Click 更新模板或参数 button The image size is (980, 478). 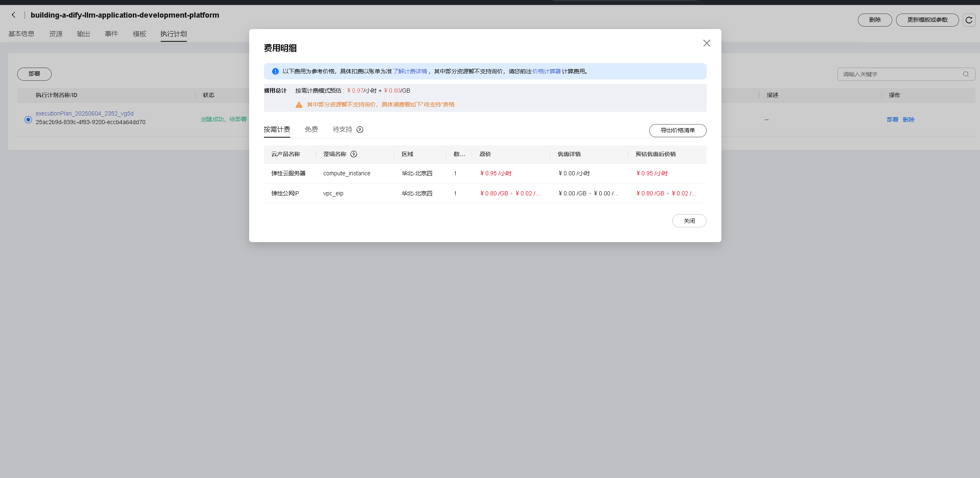point(927,20)
